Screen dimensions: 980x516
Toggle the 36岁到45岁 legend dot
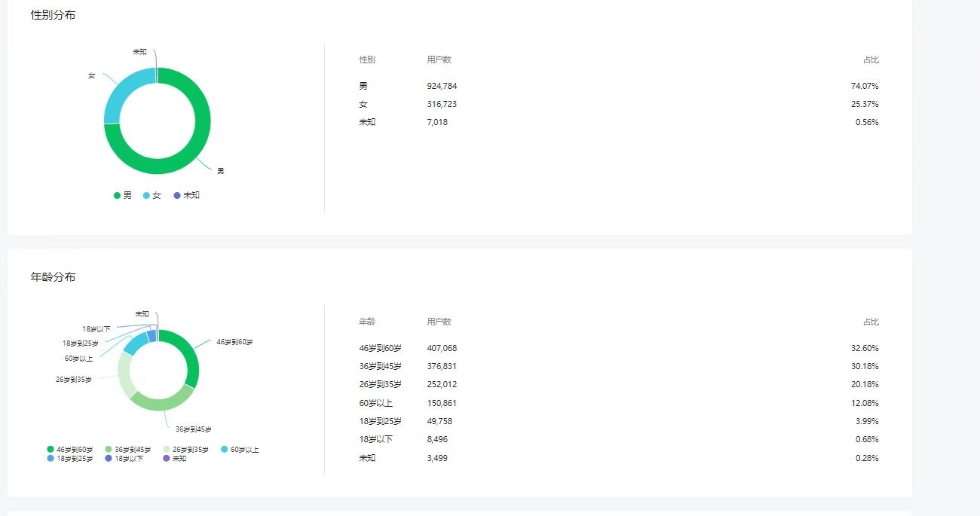coord(109,450)
